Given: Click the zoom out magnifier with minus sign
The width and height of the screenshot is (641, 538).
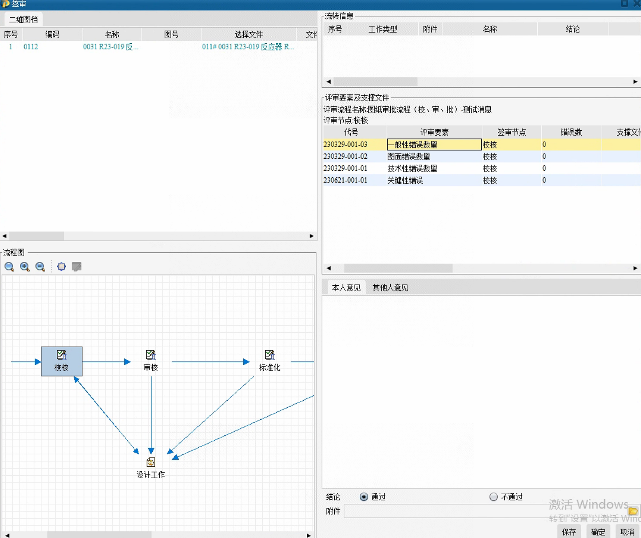Looking at the screenshot, I should [x=40, y=267].
